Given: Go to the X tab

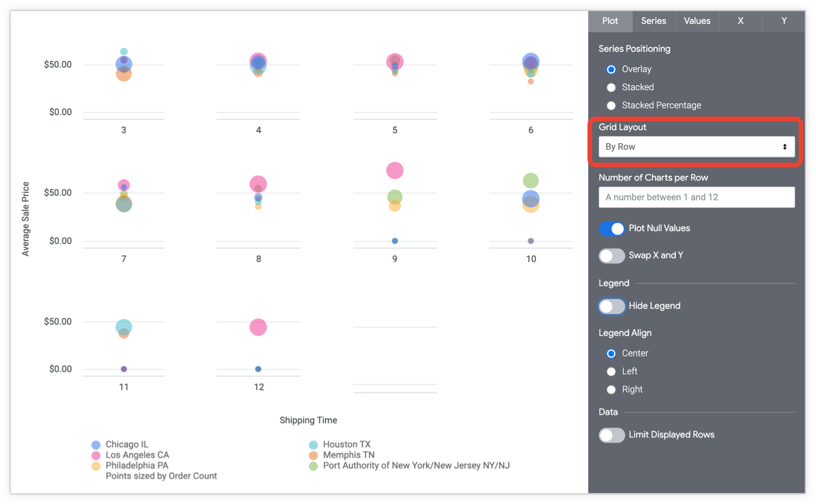Looking at the screenshot, I should pos(740,21).
